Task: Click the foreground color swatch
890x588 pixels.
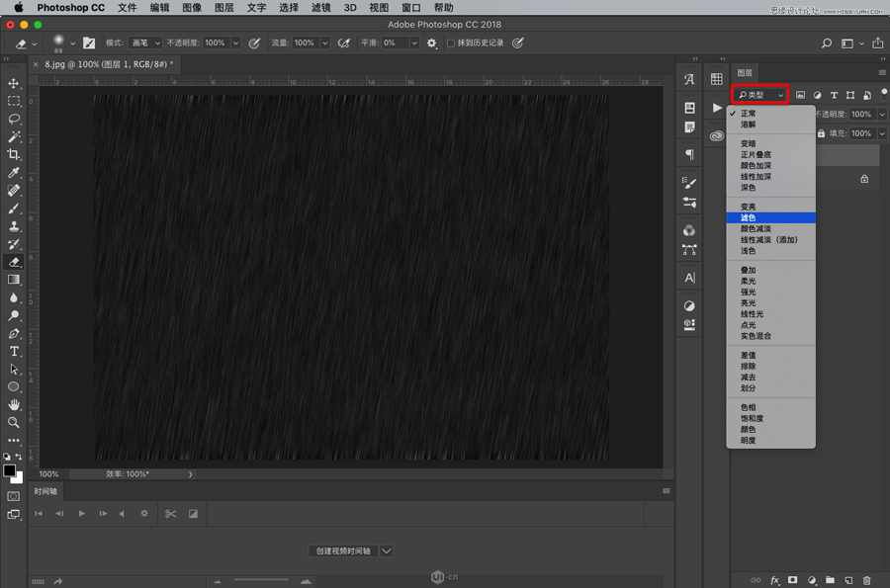Action: tap(10, 470)
